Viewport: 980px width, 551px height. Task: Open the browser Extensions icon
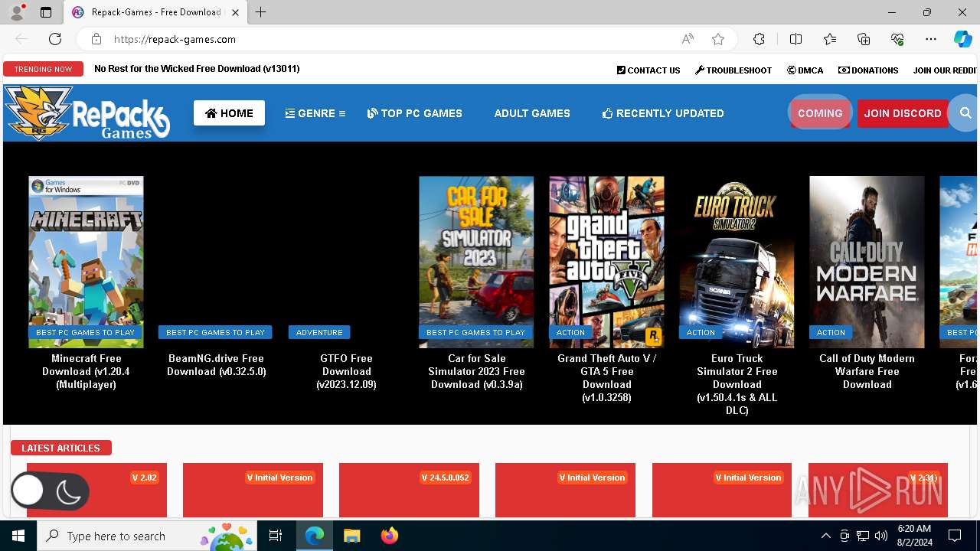(759, 39)
